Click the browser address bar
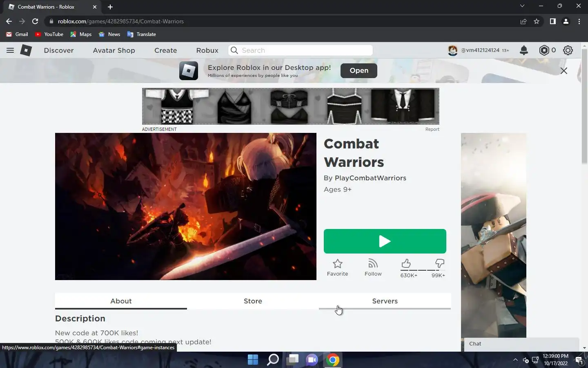This screenshot has width=588, height=368. [282, 21]
